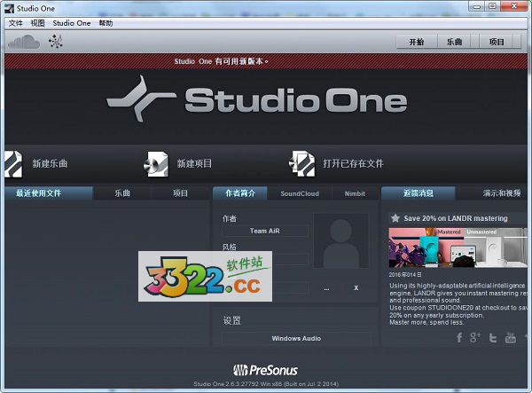
Task: Click the news date line under promo image
Action: (x=405, y=274)
